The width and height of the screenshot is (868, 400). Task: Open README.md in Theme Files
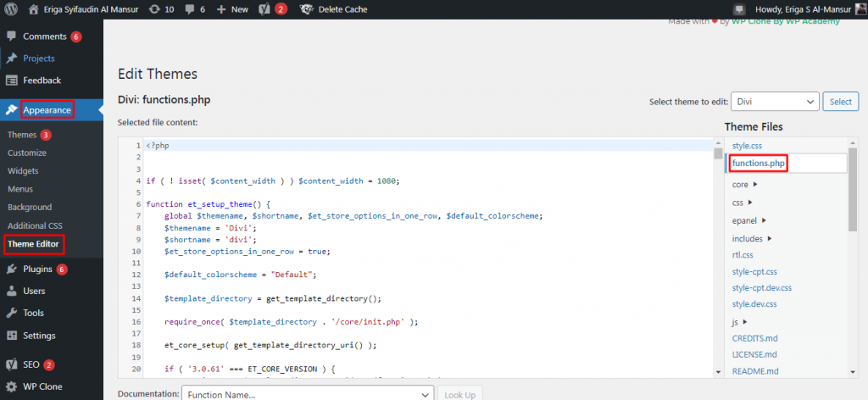click(755, 370)
